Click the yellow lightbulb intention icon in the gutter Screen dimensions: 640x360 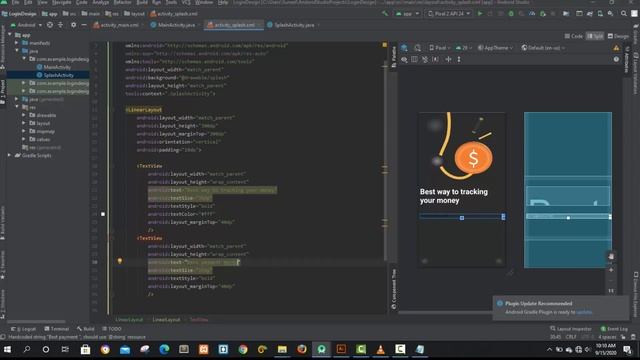click(120, 261)
